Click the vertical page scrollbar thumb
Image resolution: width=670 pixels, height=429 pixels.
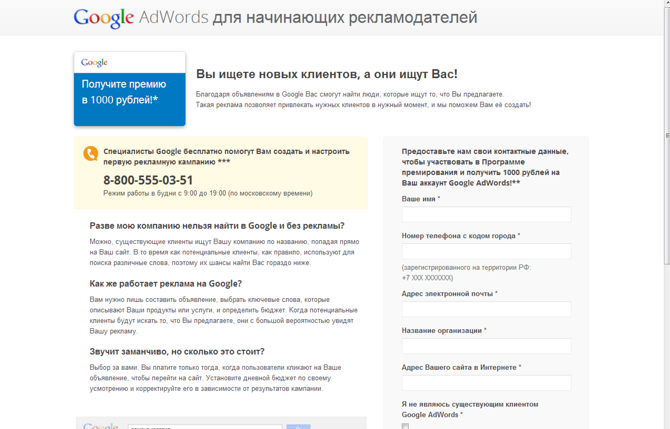(x=667, y=135)
